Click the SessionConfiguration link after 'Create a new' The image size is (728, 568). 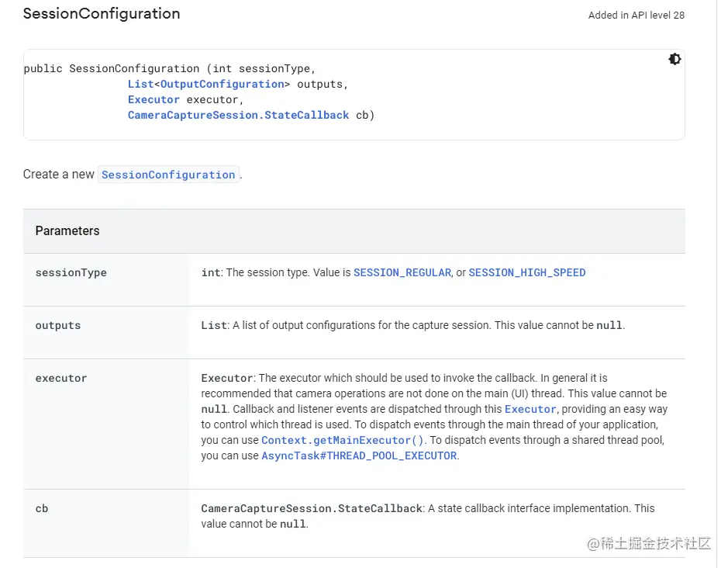[x=168, y=175]
